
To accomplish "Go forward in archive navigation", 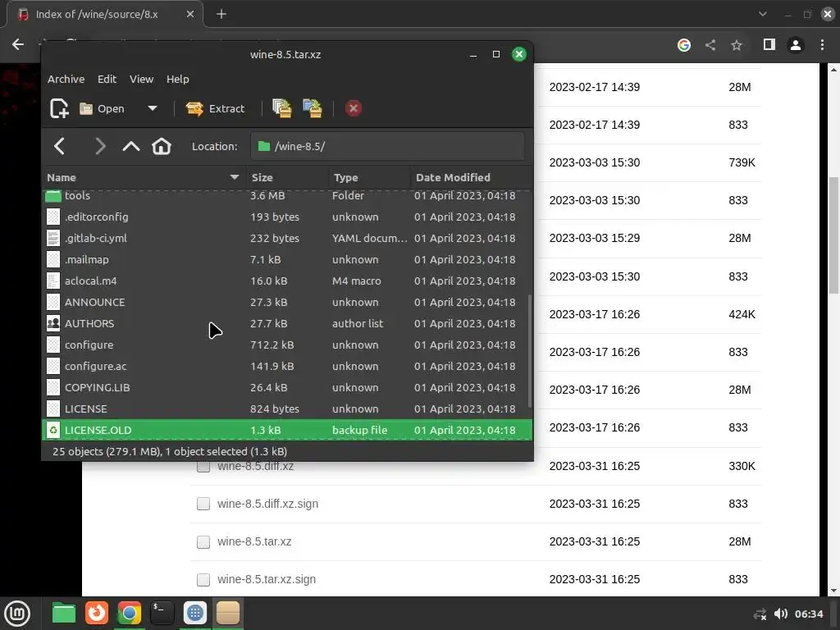I will tap(100, 146).
